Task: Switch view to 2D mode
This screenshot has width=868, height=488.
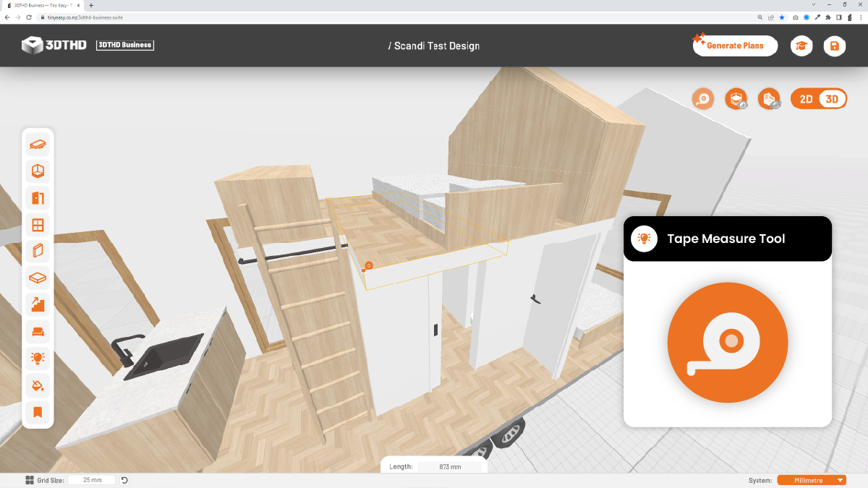Action: 806,99
